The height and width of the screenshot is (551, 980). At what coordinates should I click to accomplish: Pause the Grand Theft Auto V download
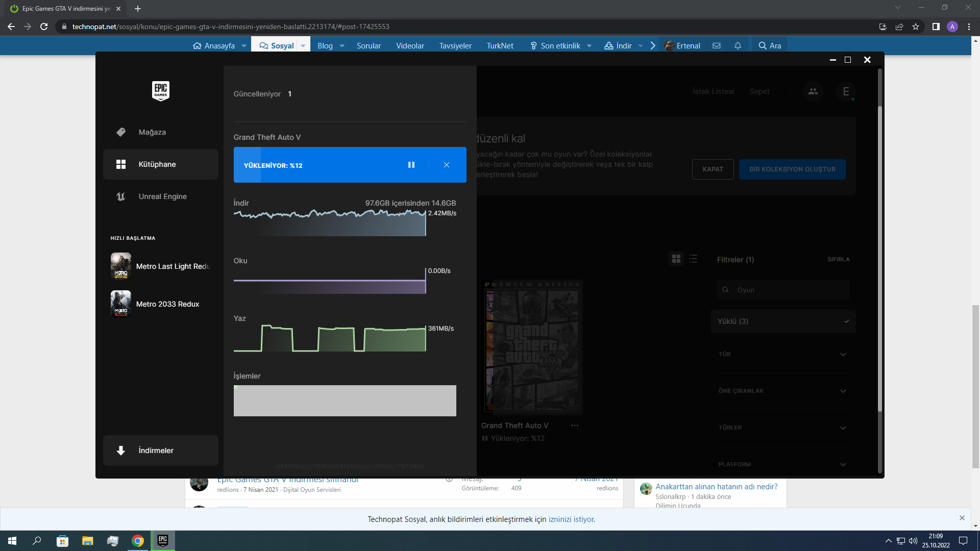coord(411,165)
